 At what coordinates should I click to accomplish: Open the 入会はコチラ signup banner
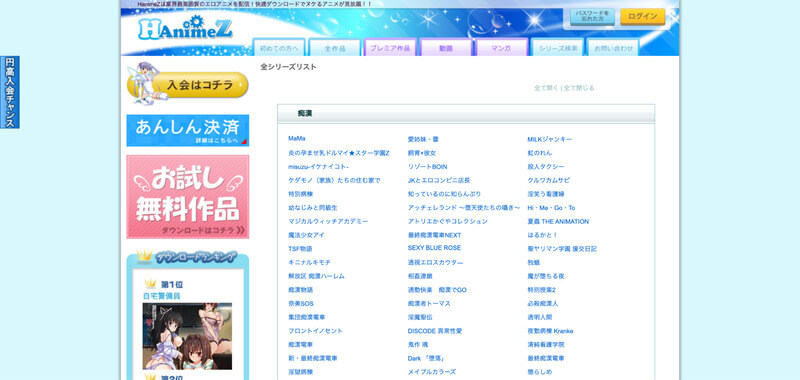[188, 83]
